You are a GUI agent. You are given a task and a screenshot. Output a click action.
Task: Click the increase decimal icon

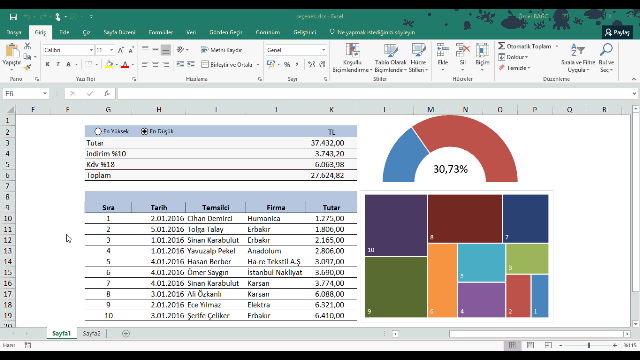311,64
